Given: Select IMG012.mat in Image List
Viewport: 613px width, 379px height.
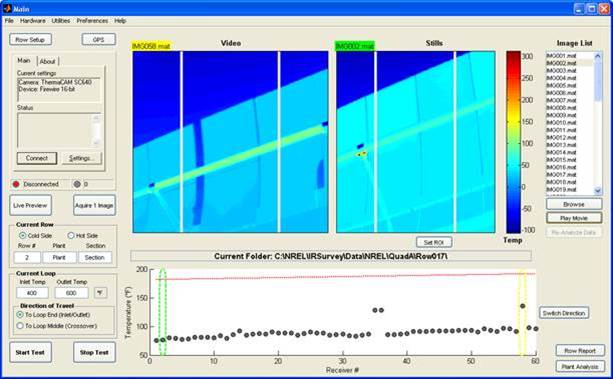Looking at the screenshot, I should 561,137.
